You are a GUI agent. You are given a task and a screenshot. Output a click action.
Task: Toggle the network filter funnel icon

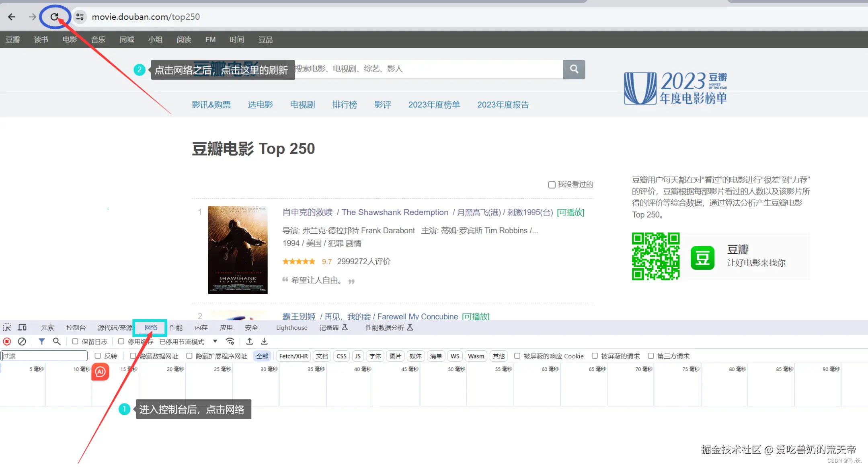click(41, 342)
